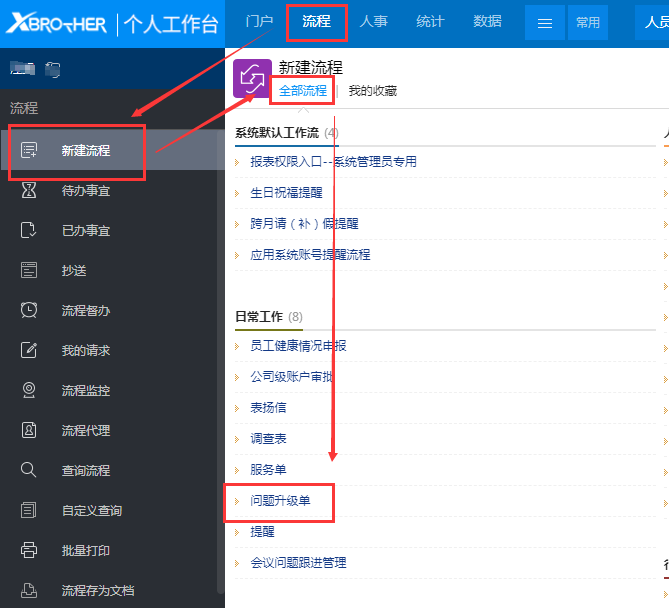Click the arrow bullet before 会议问题跟进管理
The height and width of the screenshot is (608, 669).
(237, 563)
